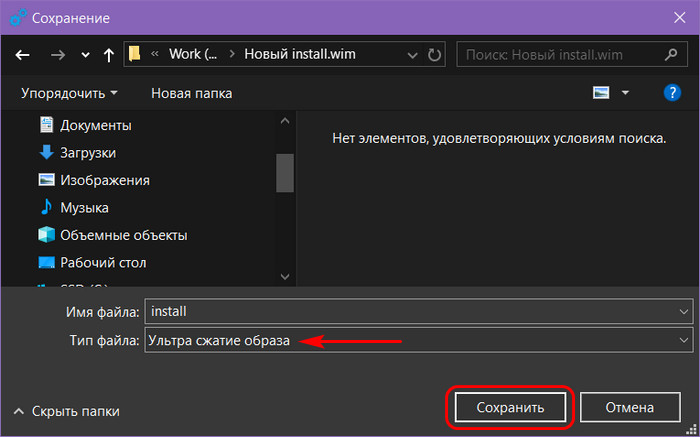Click the gears icon in title bar
This screenshot has width=700, height=437.
18,18
